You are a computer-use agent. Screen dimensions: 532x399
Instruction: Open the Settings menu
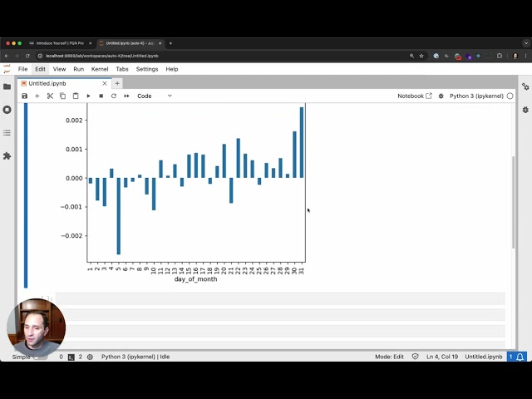pyautogui.click(x=147, y=69)
